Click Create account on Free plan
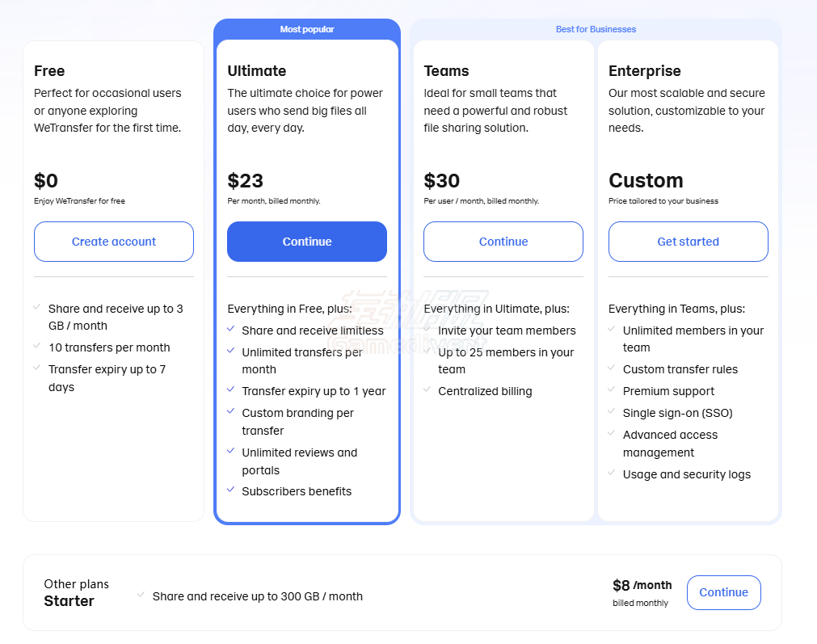 (x=114, y=242)
